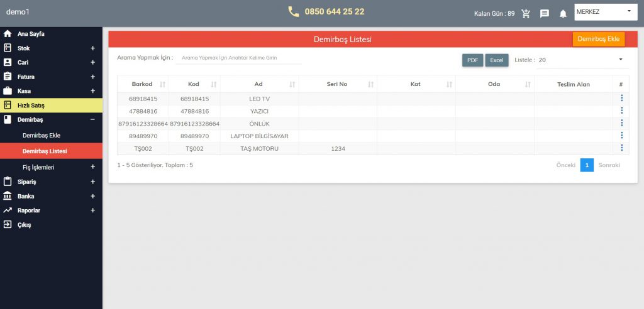The image size is (644, 309).
Task: Sort table by Barkod column arrows
Action: (x=163, y=84)
